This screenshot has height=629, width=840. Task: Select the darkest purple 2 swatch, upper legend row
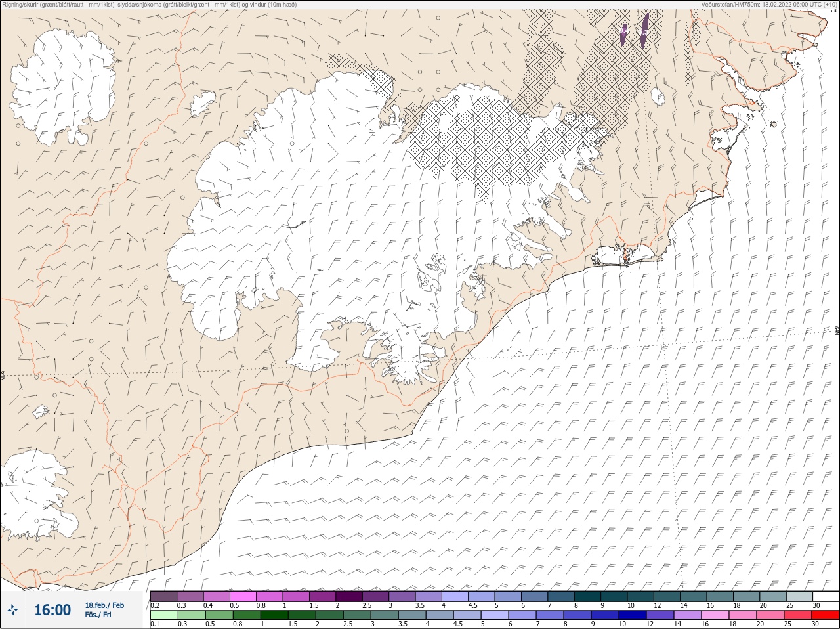348,596
